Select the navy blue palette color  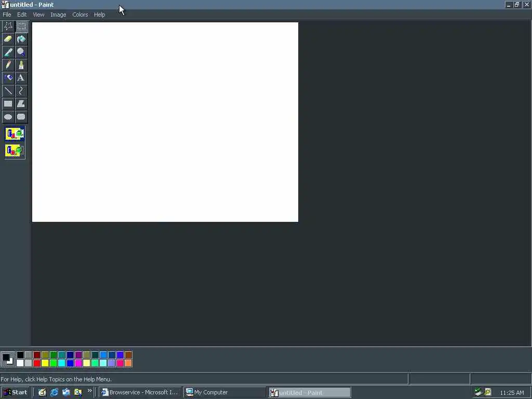coord(70,355)
